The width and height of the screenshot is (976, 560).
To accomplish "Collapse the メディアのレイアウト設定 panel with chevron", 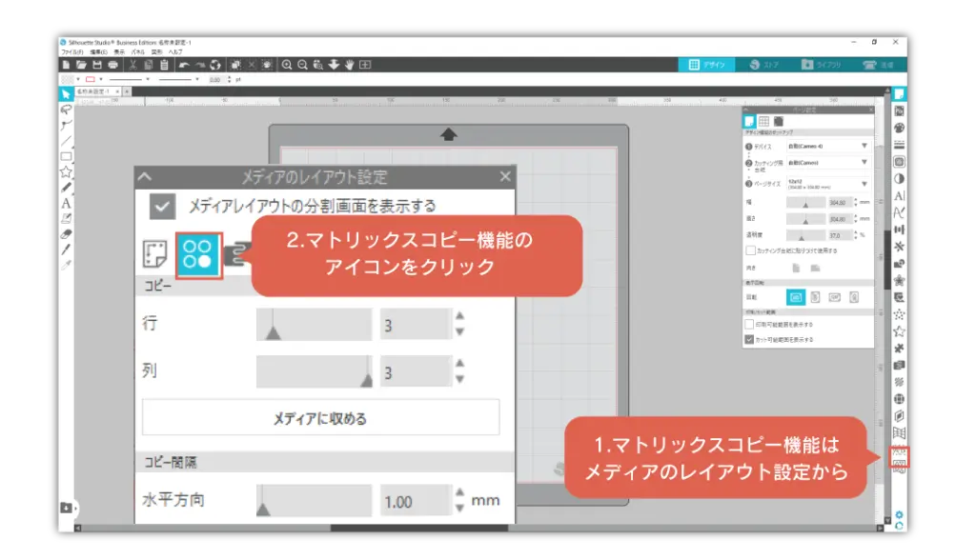I will coord(144,177).
